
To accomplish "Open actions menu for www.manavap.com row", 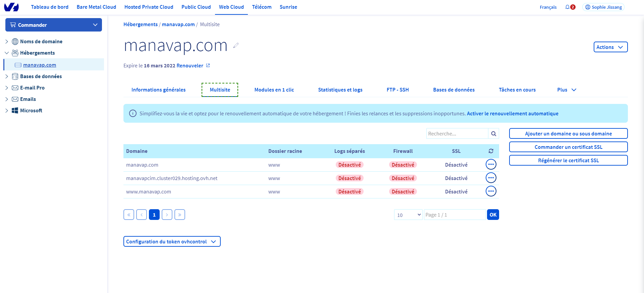I will click(491, 191).
